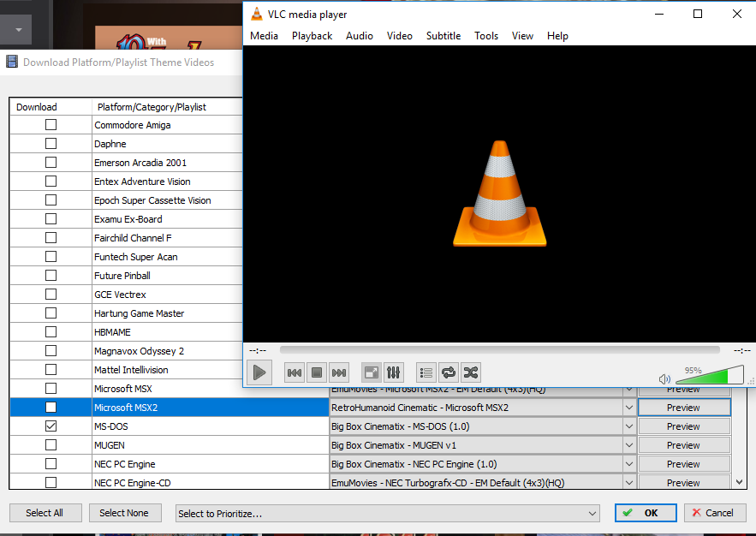Open the Video menu
This screenshot has width=756, height=536.
399,36
